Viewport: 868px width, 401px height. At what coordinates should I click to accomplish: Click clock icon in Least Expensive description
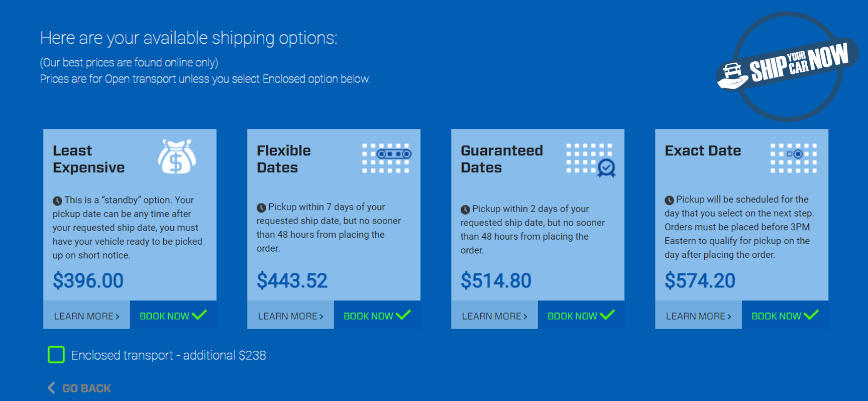click(x=57, y=201)
